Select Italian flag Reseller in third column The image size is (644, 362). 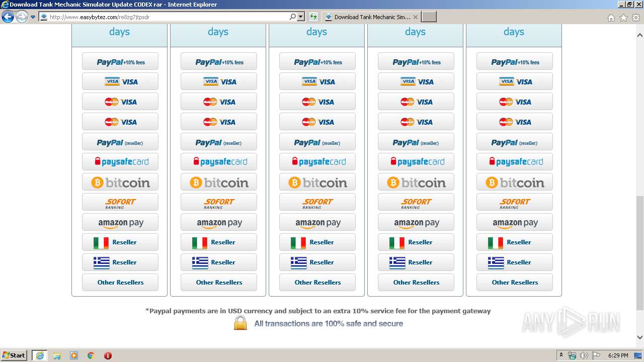[x=317, y=242]
